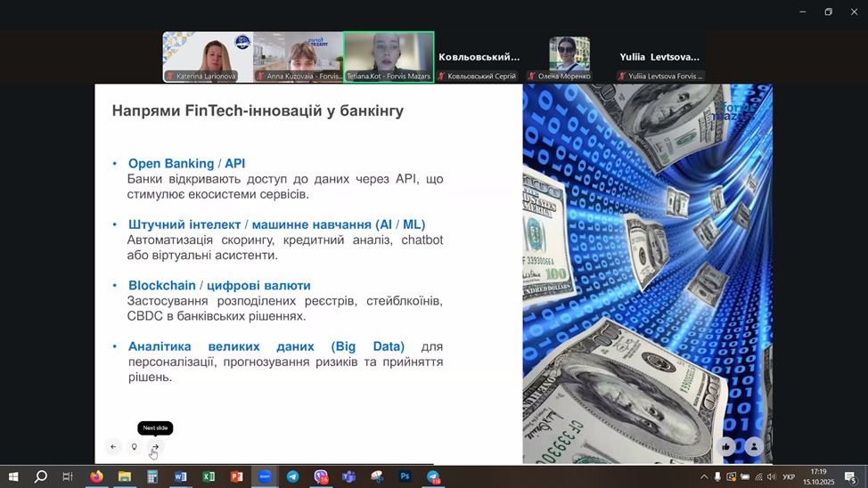Click the lightbulb icon between slide arrows
The width and height of the screenshot is (868, 488).
point(135,447)
